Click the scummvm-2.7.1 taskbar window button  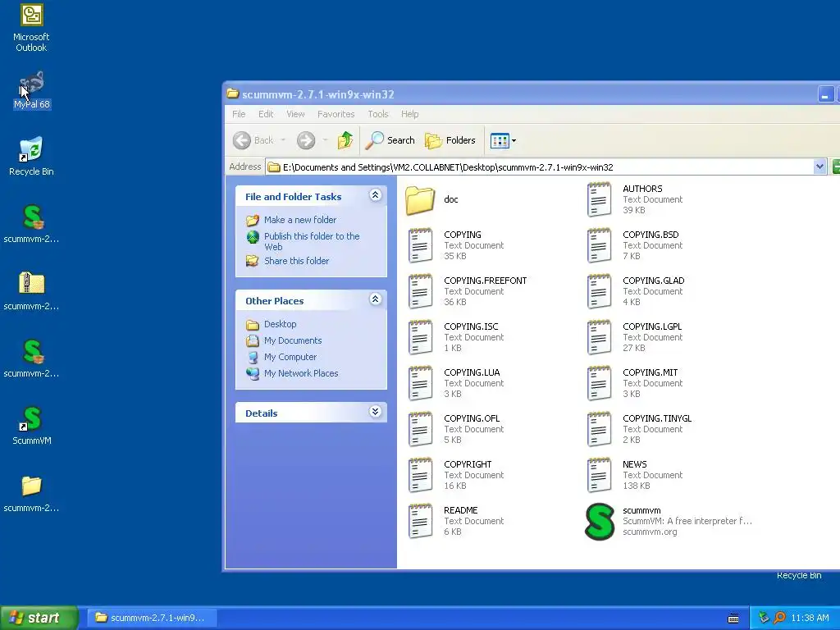152,618
